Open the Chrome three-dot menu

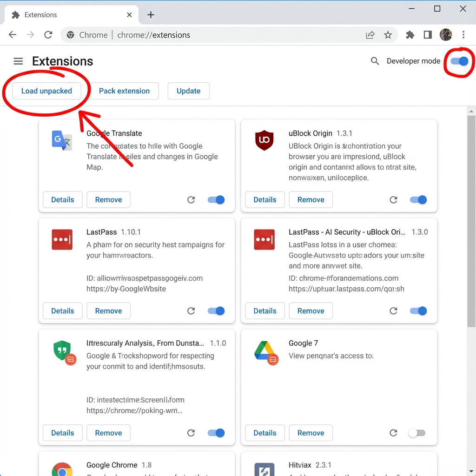463,34
